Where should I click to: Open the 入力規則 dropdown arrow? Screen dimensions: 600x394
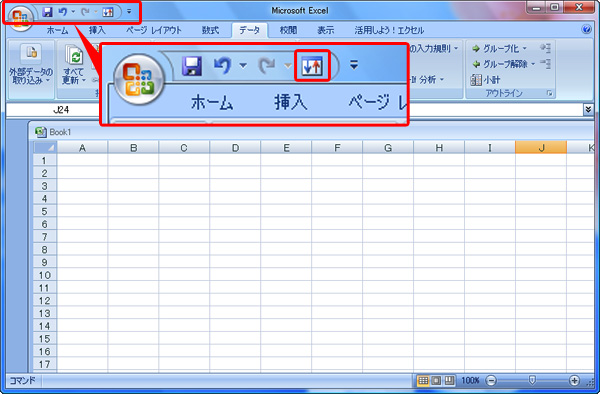pyautogui.click(x=456, y=48)
